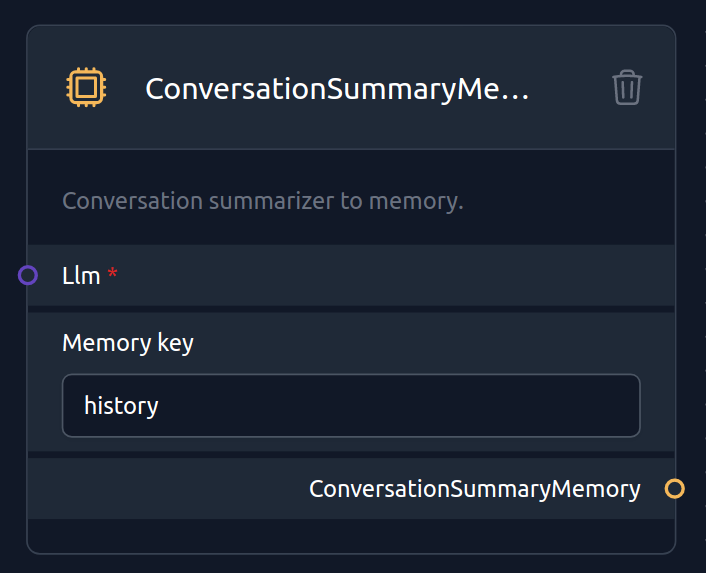Delete the node with the trash icon
706x573 pixels.
pos(627,87)
